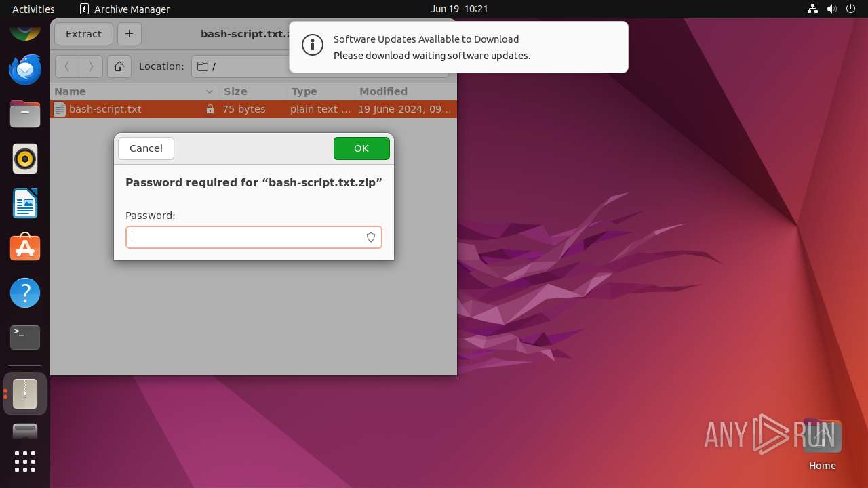The height and width of the screenshot is (488, 868).
Task: Open Files from the dock
Action: [25, 114]
